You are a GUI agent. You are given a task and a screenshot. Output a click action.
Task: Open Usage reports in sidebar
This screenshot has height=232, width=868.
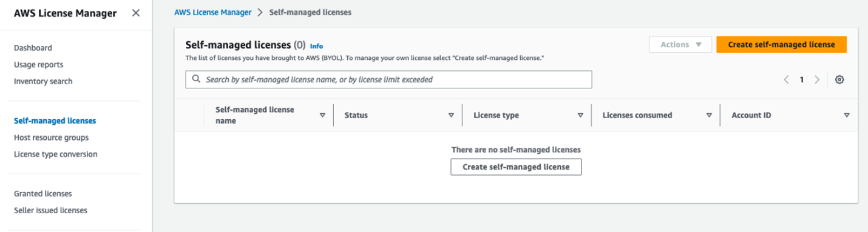[x=38, y=65]
